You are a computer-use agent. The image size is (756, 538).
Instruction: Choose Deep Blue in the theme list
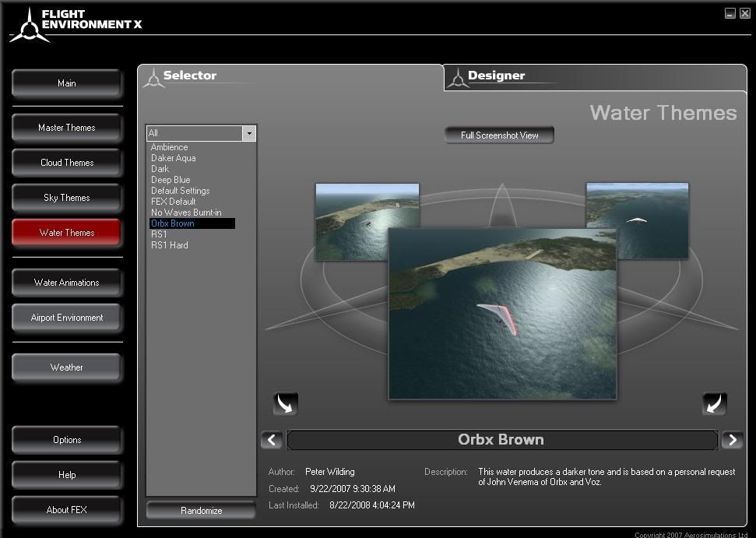tap(171, 180)
